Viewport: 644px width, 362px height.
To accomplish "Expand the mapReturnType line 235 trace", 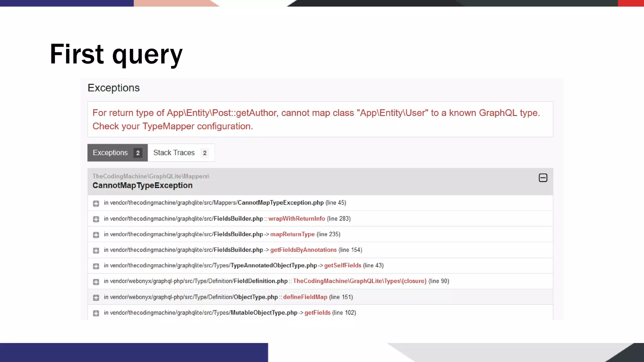I will [x=96, y=235].
